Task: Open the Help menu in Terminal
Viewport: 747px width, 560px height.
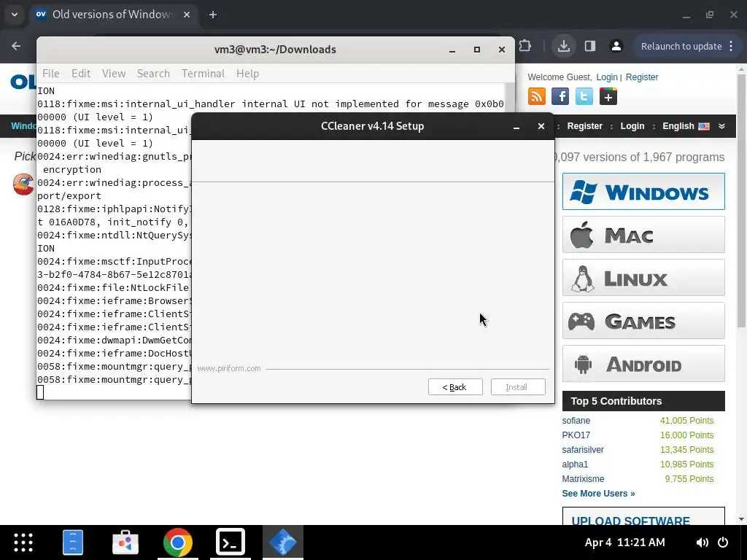Action: point(248,74)
